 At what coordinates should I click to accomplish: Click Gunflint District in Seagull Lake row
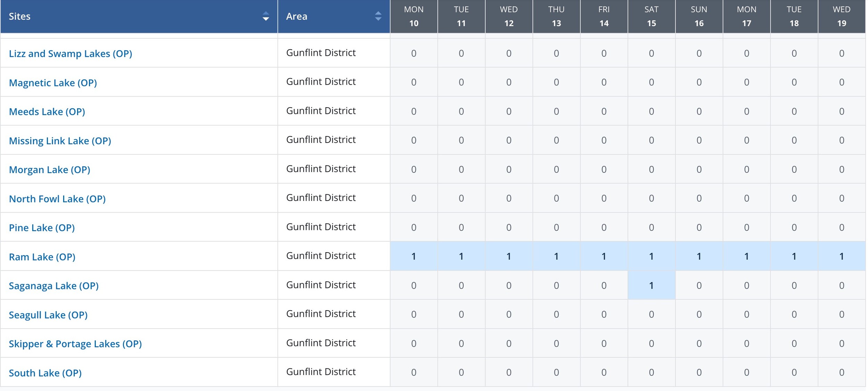coord(321,314)
